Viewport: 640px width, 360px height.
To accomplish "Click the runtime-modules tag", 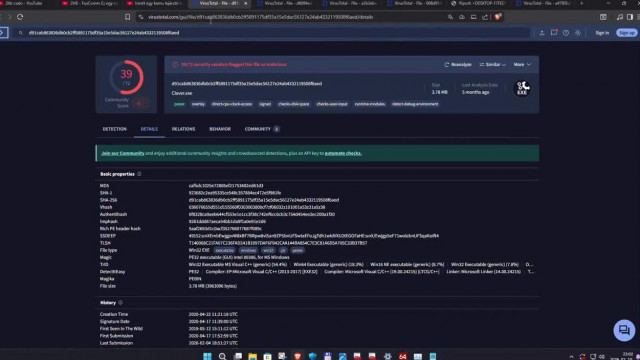I will coord(370,104).
